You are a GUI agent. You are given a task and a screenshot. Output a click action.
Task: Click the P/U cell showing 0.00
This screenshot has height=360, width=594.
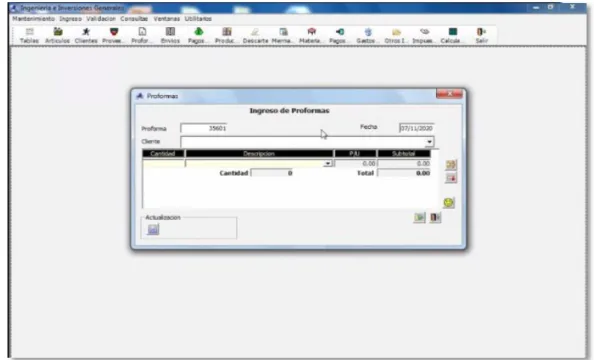tap(355, 164)
